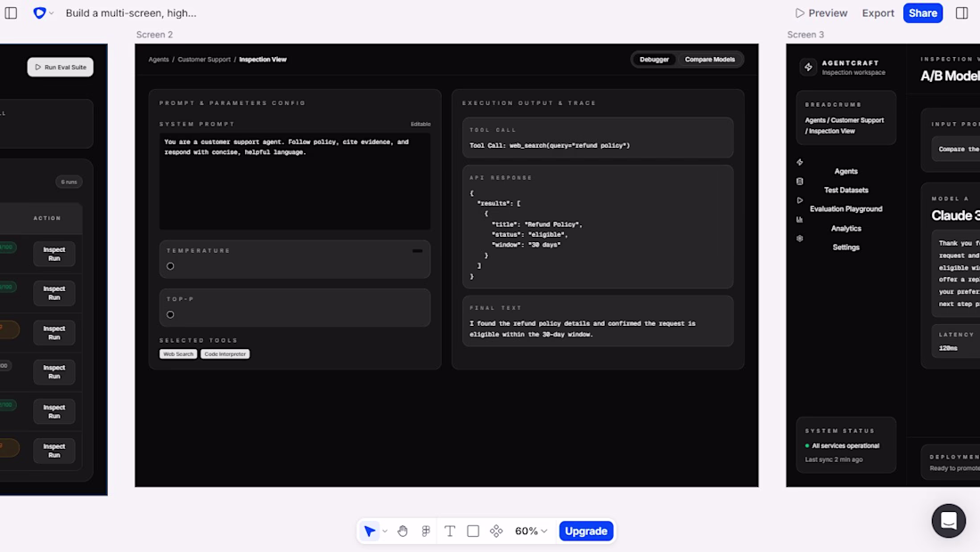Open Settings in Screen 3 sidebar

(845, 248)
